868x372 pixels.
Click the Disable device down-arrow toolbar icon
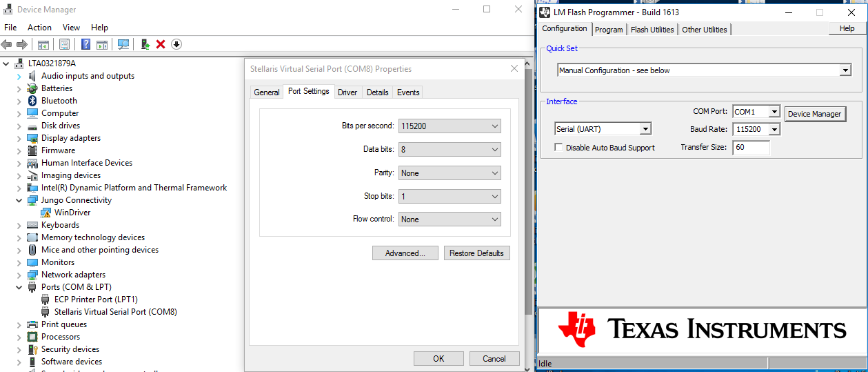coord(176,44)
